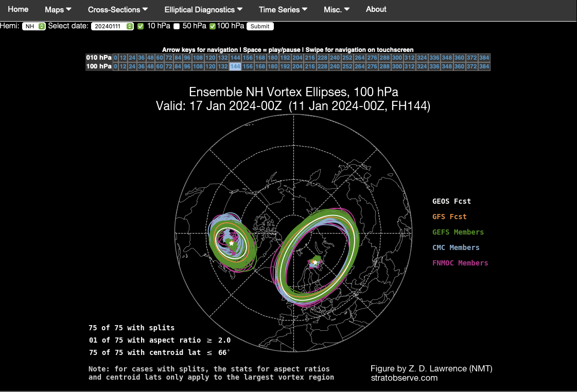
Task: Choose forecast hour 72 in 010 hPa row
Action: pos(169,58)
